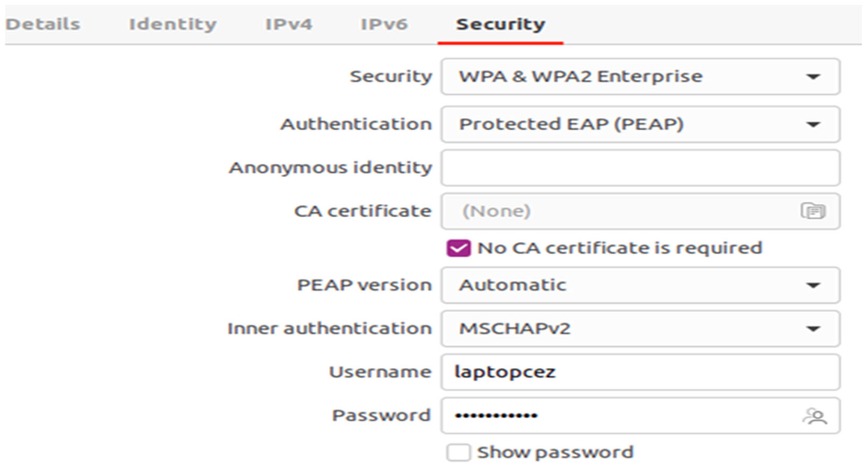Viewport: 868px width, 468px height.
Task: Uncheck No CA certificate is required
Action: pos(458,248)
